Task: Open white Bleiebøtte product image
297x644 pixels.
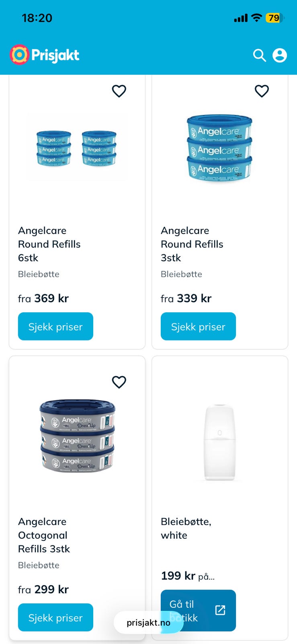Action: point(219,442)
